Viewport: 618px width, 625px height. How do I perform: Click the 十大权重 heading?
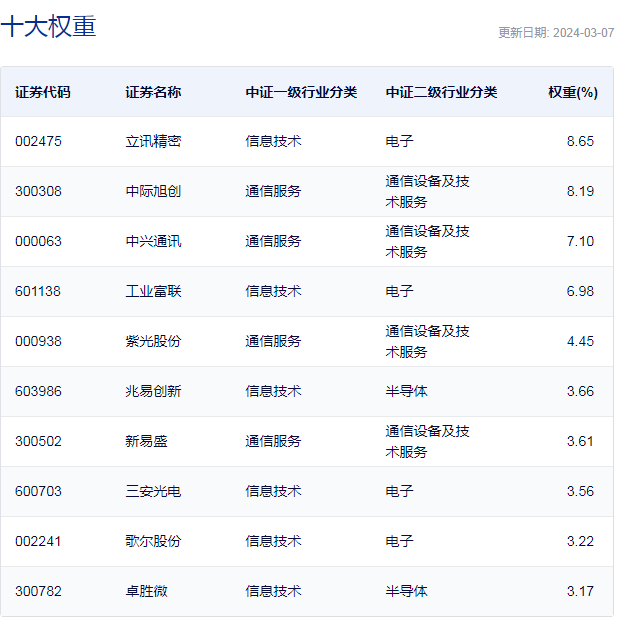point(49,26)
